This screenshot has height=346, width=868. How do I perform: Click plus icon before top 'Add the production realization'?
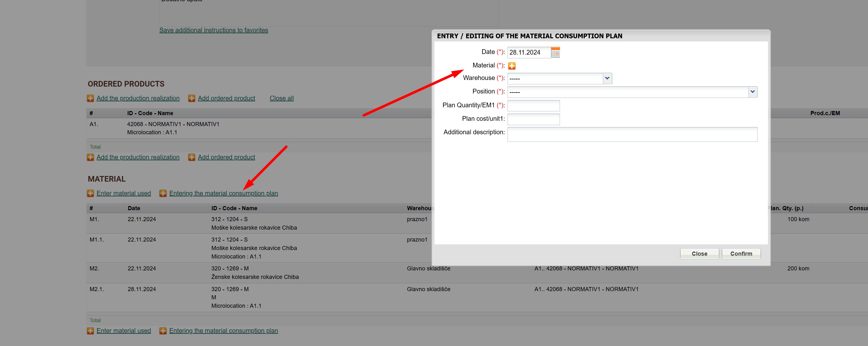[90, 98]
